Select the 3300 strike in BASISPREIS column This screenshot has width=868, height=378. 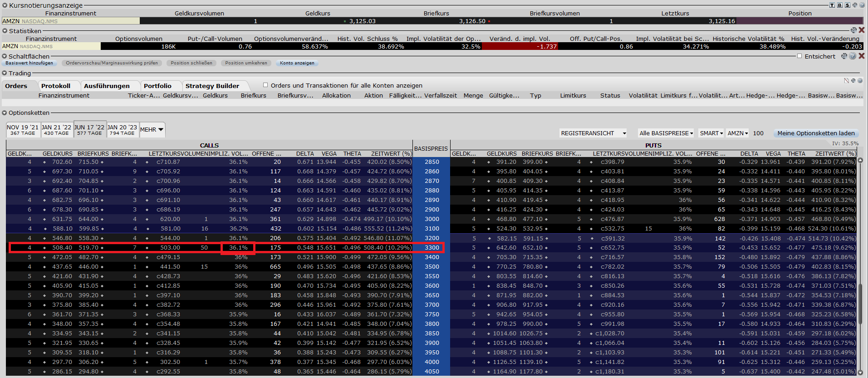432,248
